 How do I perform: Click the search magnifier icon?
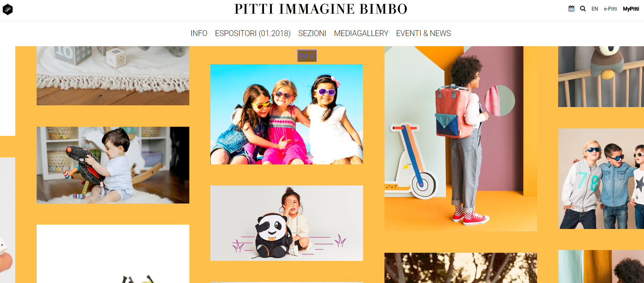coord(583,9)
